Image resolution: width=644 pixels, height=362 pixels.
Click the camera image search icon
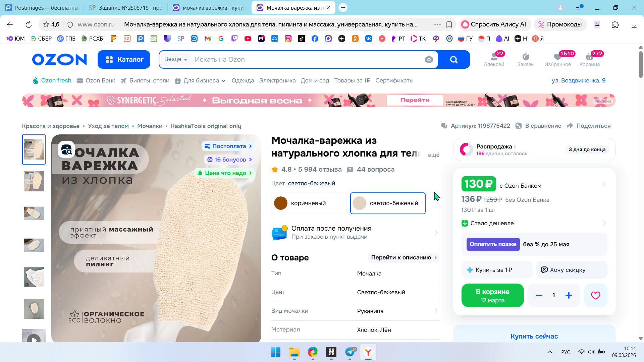click(429, 59)
